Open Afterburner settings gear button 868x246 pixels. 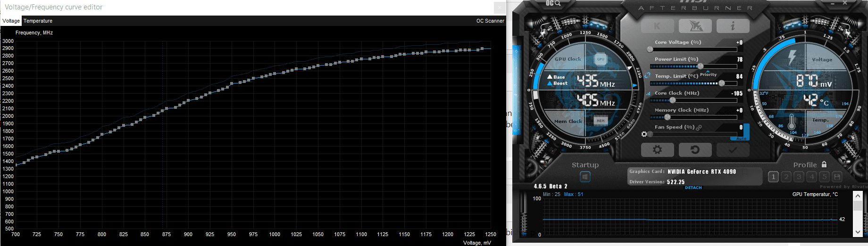click(657, 150)
